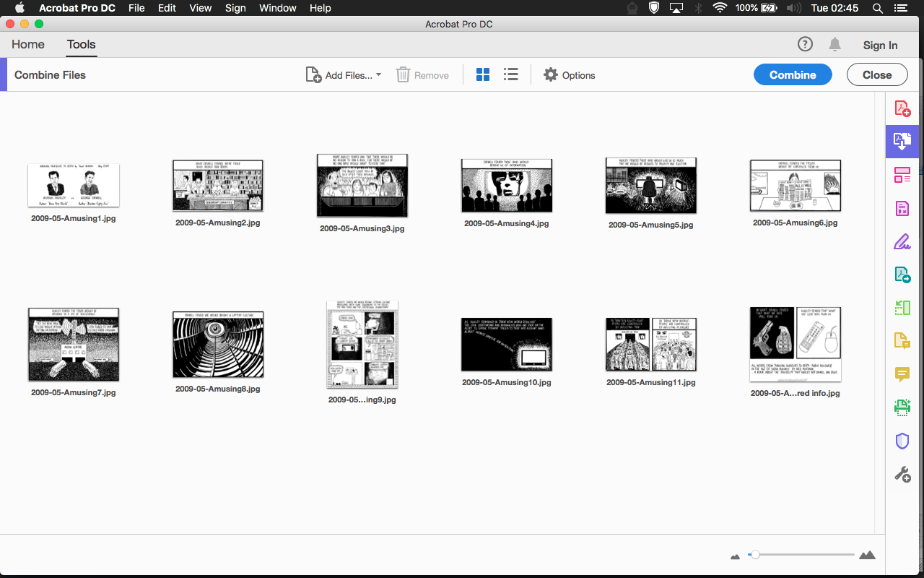
Task: Select thumbnail 2009-05-Amusing2.jpg
Action: pos(217,186)
